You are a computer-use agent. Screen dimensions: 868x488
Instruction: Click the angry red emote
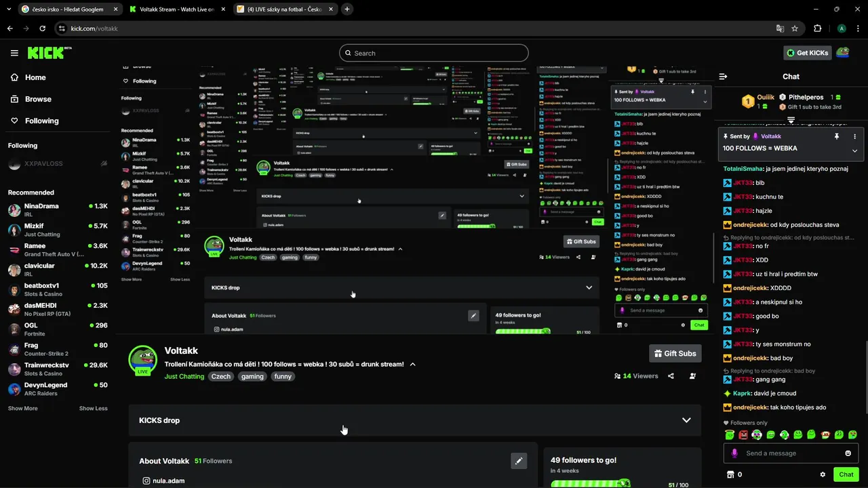point(743,435)
